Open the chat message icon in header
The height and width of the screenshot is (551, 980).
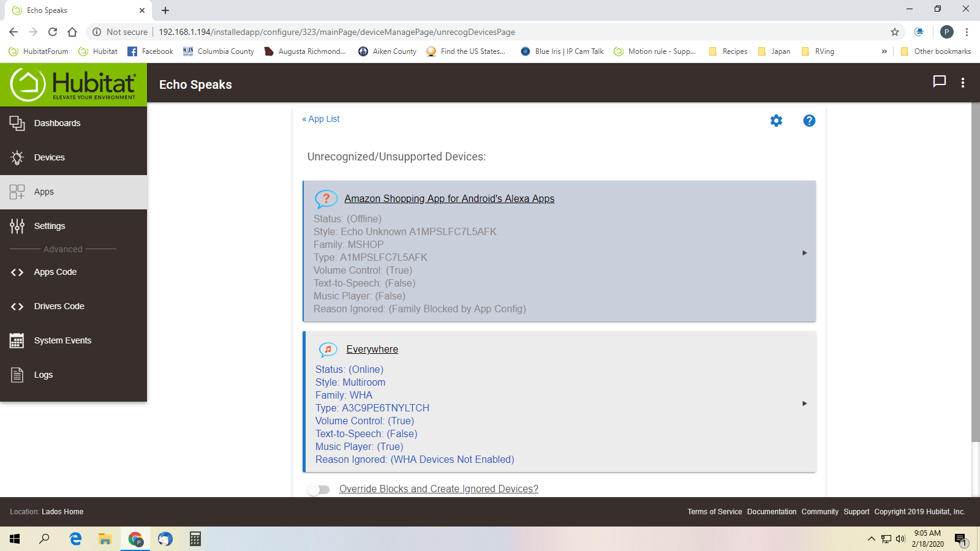(939, 82)
